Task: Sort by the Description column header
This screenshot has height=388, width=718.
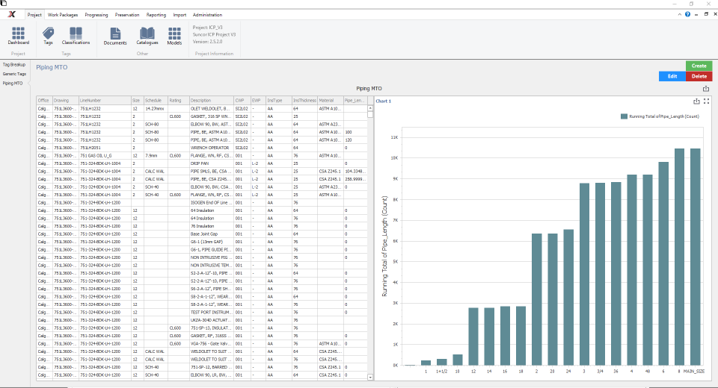Action: [212, 100]
